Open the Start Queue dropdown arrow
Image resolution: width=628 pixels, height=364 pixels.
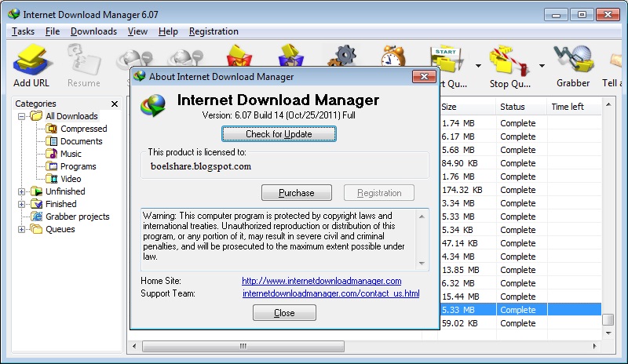(x=478, y=66)
